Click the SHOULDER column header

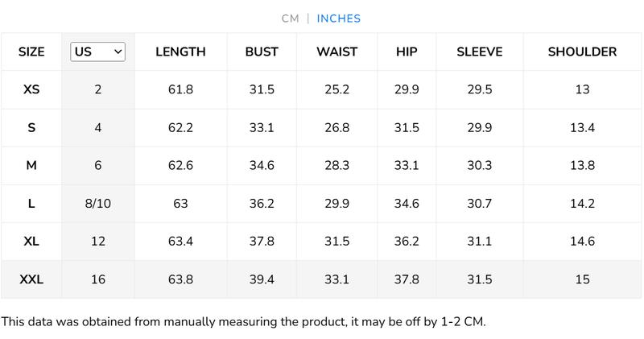pos(582,52)
